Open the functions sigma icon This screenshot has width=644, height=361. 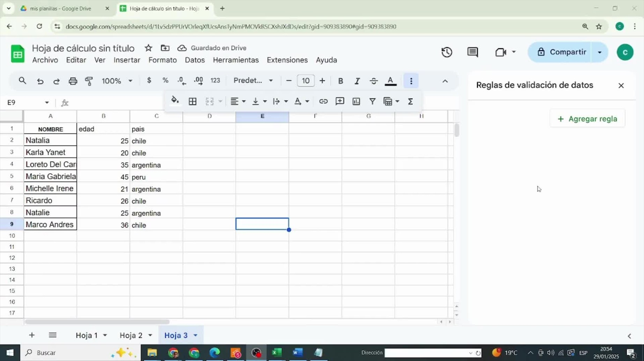coord(410,101)
